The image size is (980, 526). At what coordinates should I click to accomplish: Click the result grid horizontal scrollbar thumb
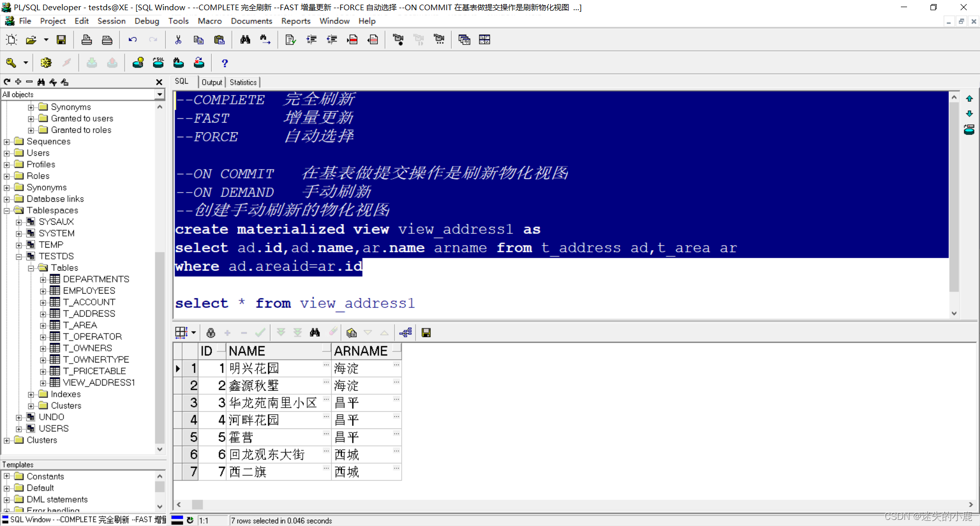tap(198, 505)
